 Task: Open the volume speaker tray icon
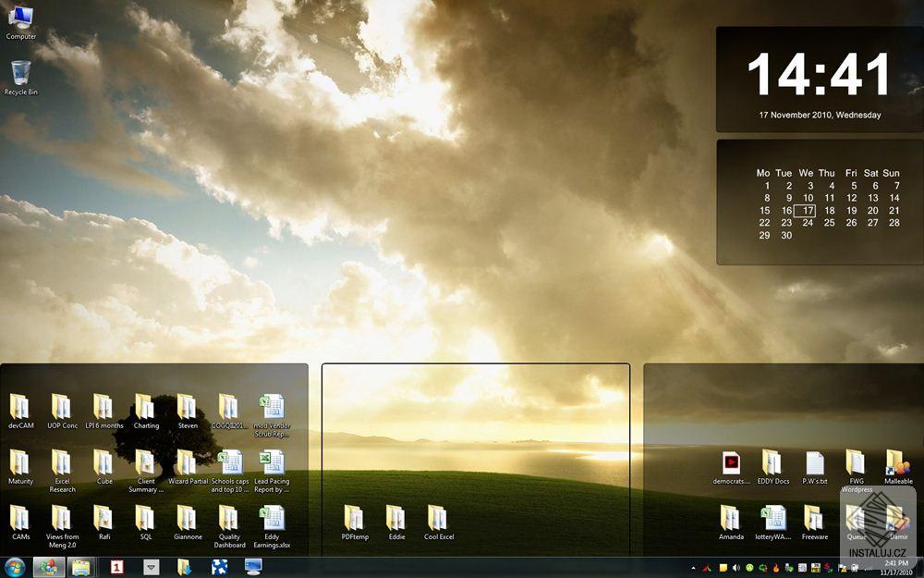coord(736,568)
